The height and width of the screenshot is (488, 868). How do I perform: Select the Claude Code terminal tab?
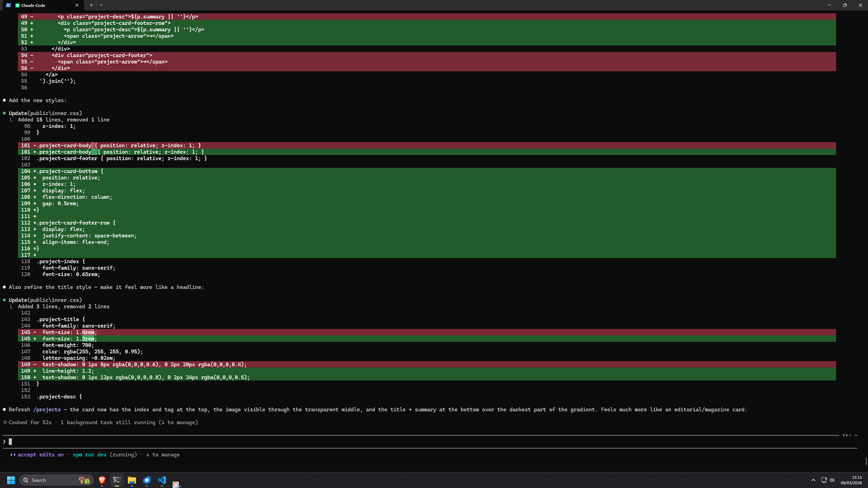pos(43,5)
